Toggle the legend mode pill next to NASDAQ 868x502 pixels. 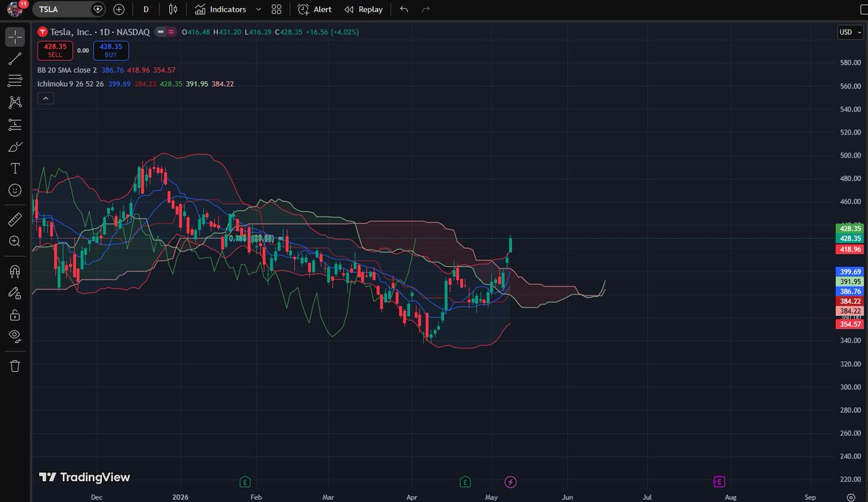(166, 32)
